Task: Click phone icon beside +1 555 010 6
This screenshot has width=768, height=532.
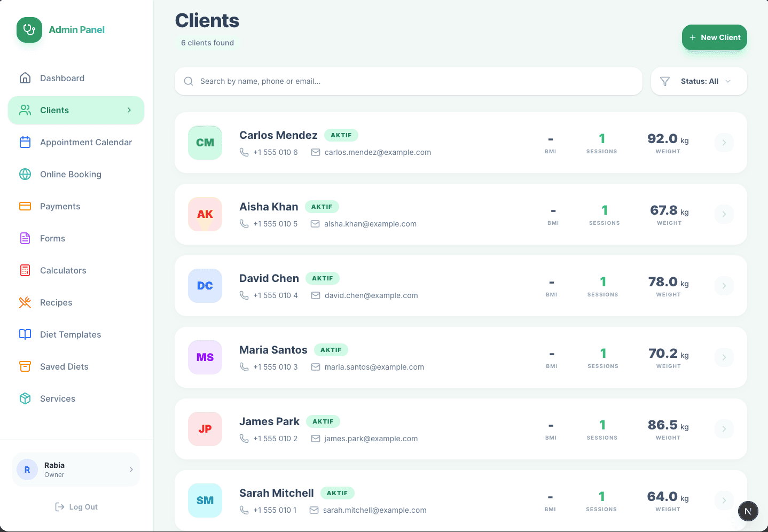Action: point(244,152)
